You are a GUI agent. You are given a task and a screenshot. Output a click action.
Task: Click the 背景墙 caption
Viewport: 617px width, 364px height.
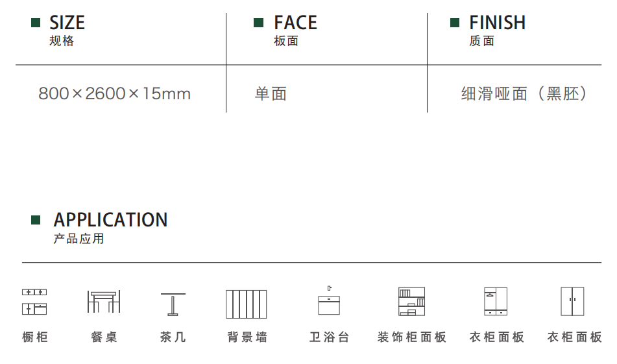point(247,337)
